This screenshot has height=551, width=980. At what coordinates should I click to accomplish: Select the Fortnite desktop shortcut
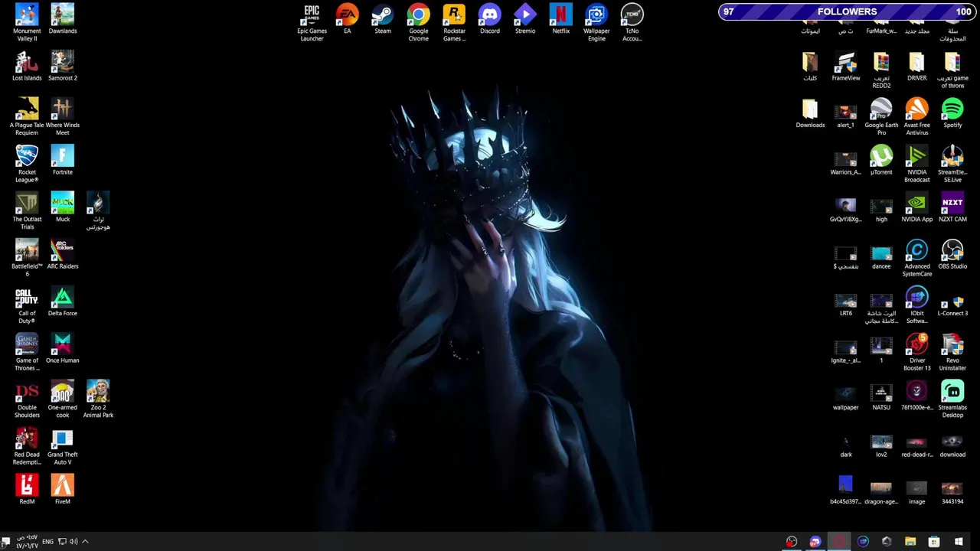click(63, 160)
